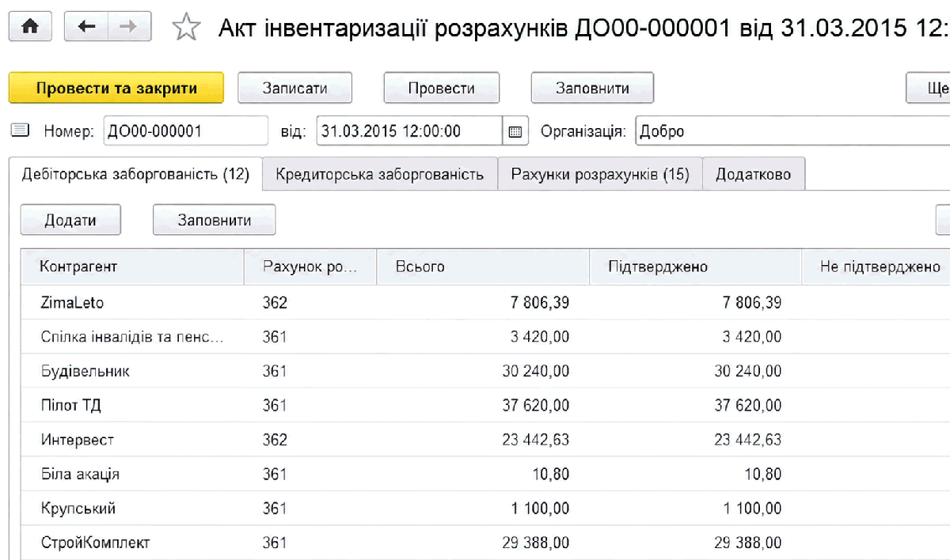Select the Крупський contractor cell
The width and height of the screenshot is (950, 560).
132,509
